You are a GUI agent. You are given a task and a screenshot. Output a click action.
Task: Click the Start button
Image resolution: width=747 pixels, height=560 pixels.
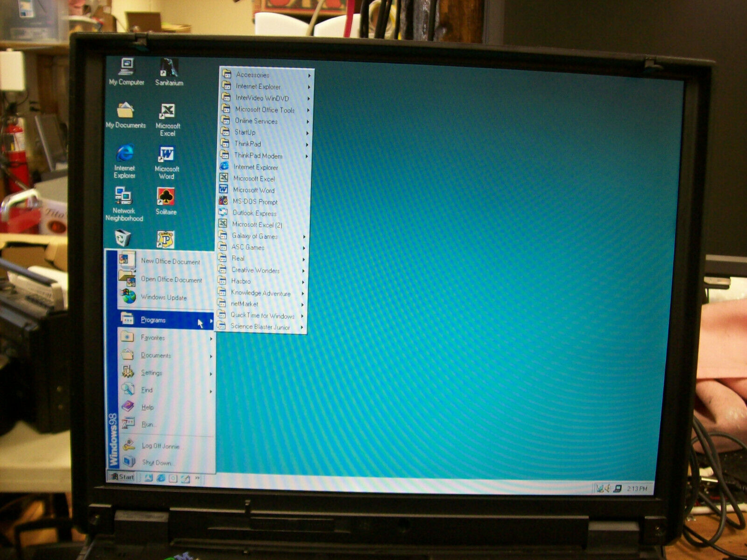[122, 476]
